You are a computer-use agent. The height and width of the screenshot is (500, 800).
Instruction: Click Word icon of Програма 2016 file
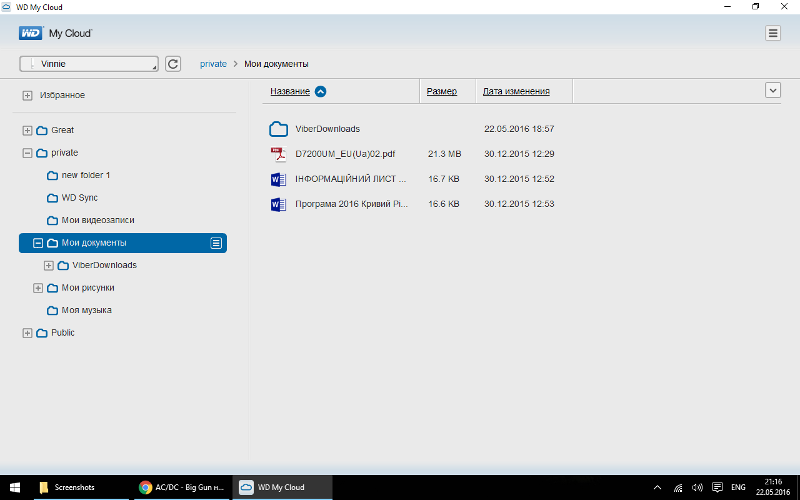[278, 204]
